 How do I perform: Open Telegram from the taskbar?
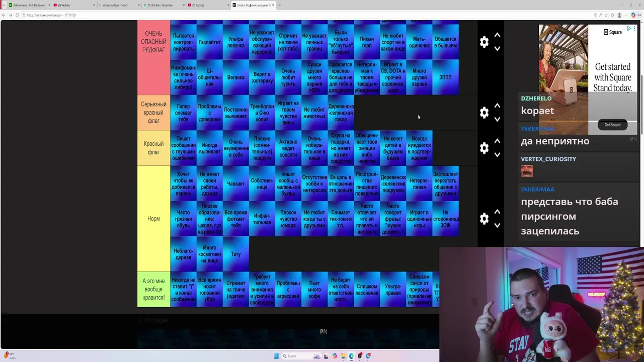pyautogui.click(x=368, y=356)
